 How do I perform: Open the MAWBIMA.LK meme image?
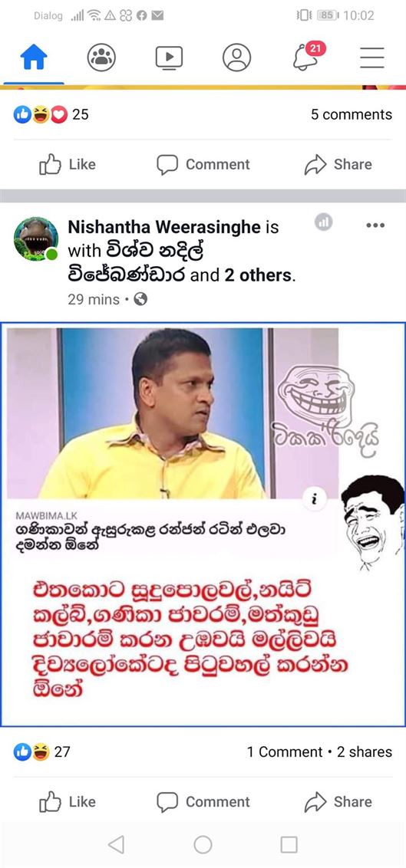coord(203,524)
